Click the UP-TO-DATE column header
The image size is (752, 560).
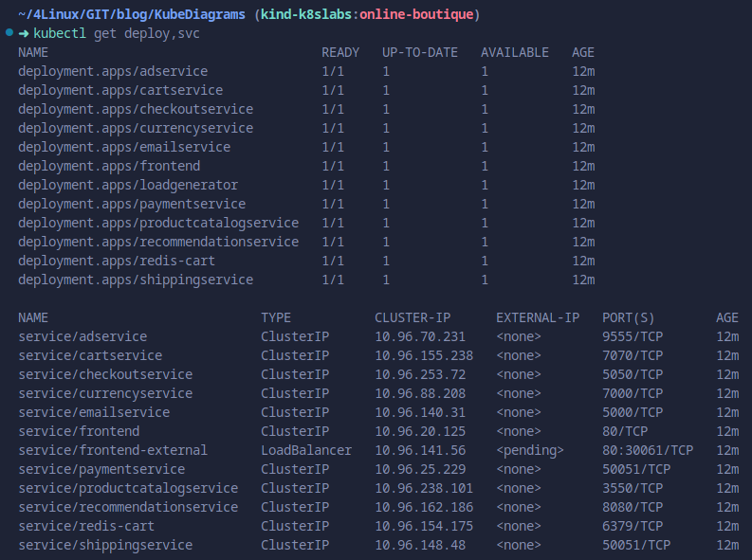(x=419, y=52)
